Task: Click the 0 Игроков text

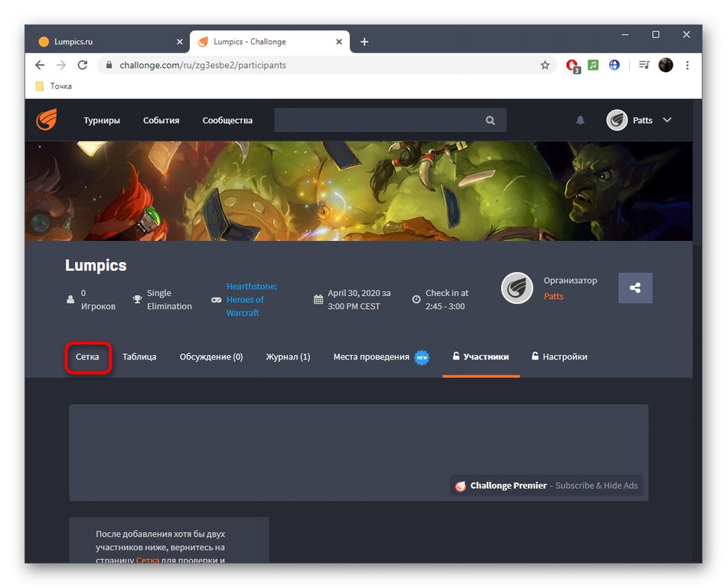Action: [98, 300]
